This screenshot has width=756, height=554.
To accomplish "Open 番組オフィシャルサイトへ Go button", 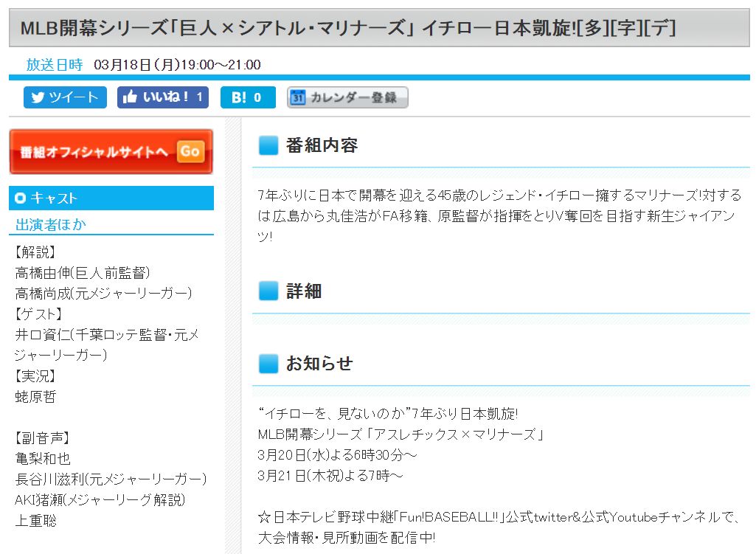I will (x=111, y=151).
